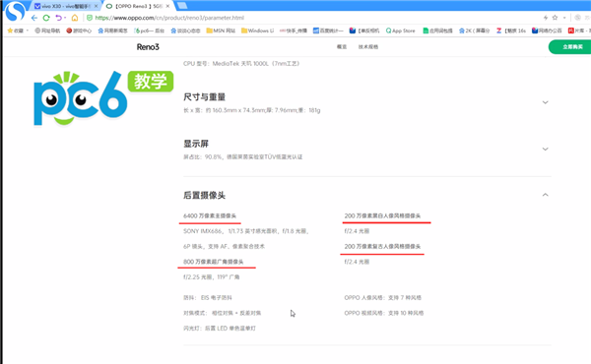The width and height of the screenshot is (591, 364).
Task: Click the f/2.25 光圈 119° 广角 line
Action: coord(212,277)
